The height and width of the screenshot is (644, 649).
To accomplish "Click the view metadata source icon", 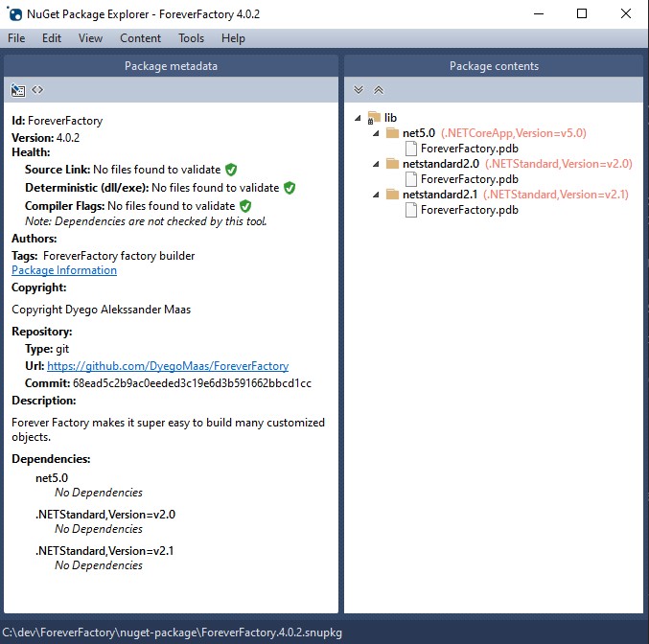I will 37,89.
